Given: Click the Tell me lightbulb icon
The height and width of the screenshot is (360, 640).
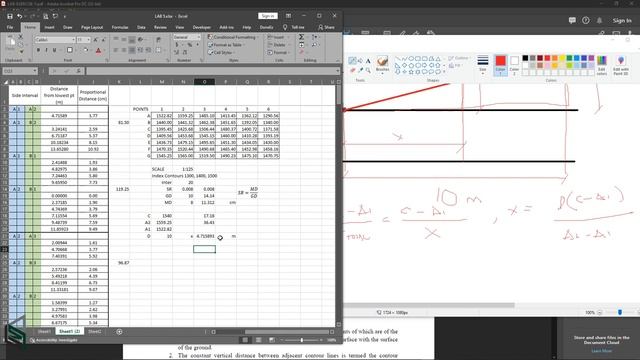Looking at the screenshot, I should 285,27.
